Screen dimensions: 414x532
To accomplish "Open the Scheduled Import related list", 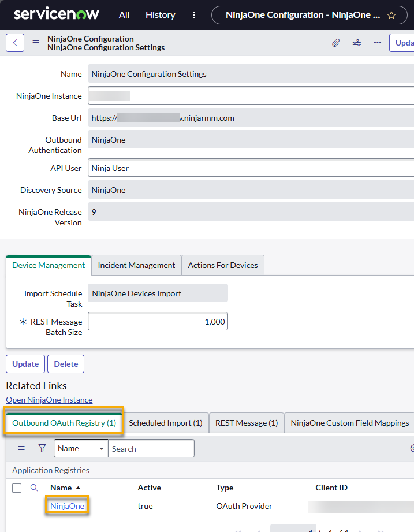I will (x=166, y=422).
